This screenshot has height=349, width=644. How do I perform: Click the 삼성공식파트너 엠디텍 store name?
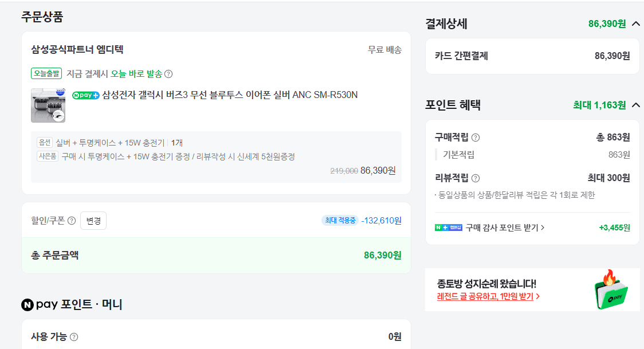click(77, 50)
